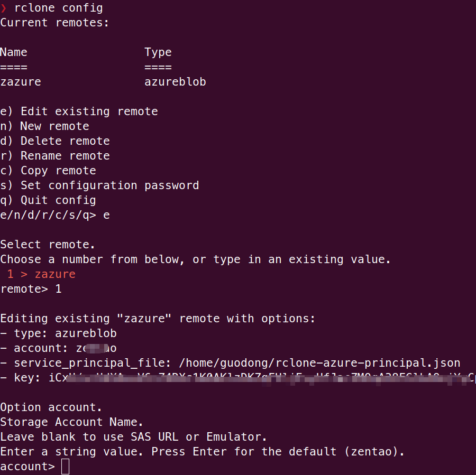Click the 'Quit config' option line
Viewport: 476px width, 475px height.
pos(48,200)
